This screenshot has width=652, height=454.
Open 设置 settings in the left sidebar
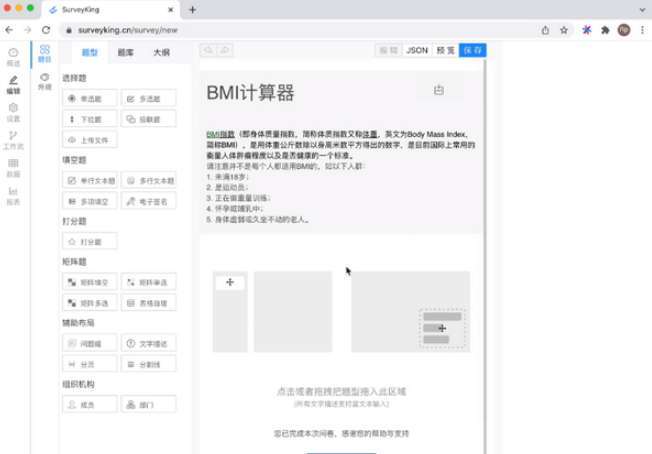click(x=13, y=111)
